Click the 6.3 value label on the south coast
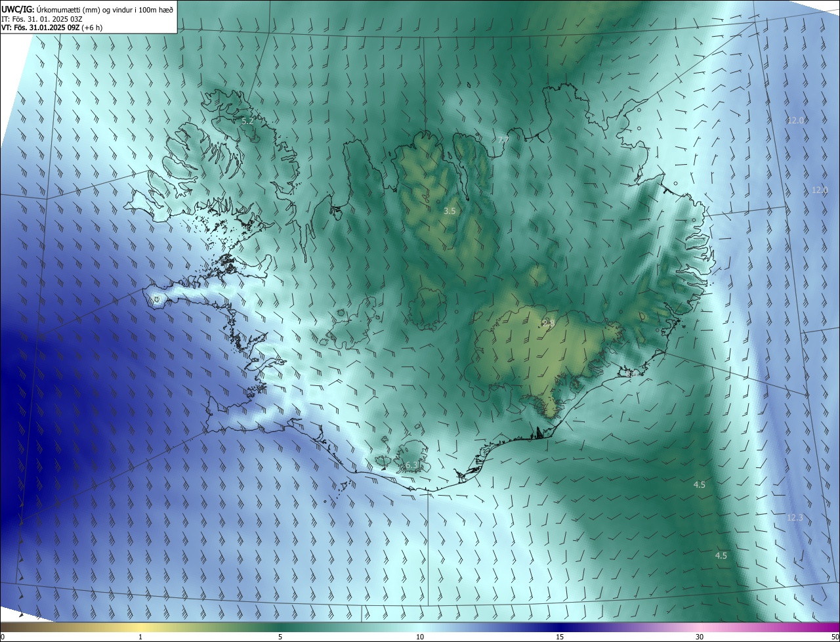Screen dimensions: 840x642 click(x=412, y=465)
